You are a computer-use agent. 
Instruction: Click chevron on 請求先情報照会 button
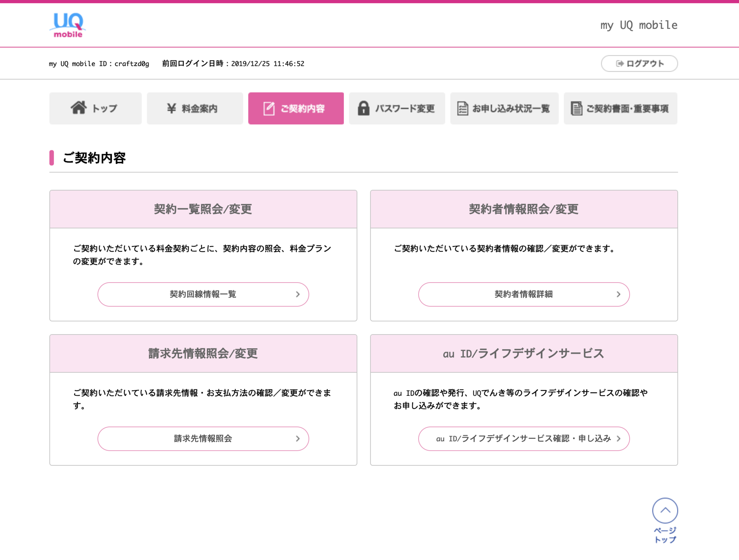(298, 438)
